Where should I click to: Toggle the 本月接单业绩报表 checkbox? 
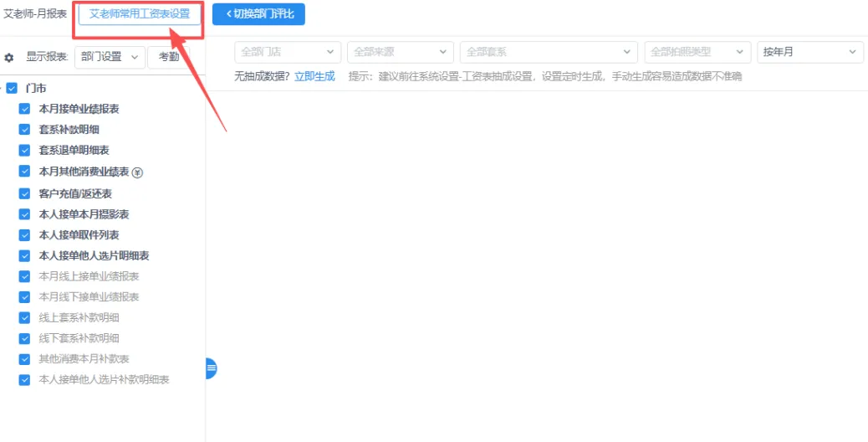[x=25, y=109]
